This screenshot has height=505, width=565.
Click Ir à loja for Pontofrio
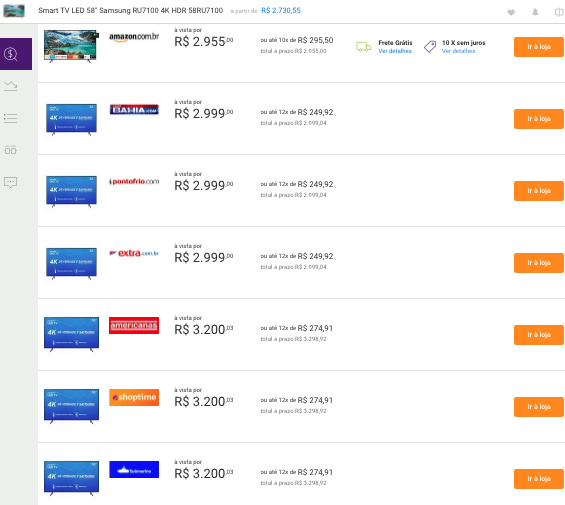click(539, 191)
